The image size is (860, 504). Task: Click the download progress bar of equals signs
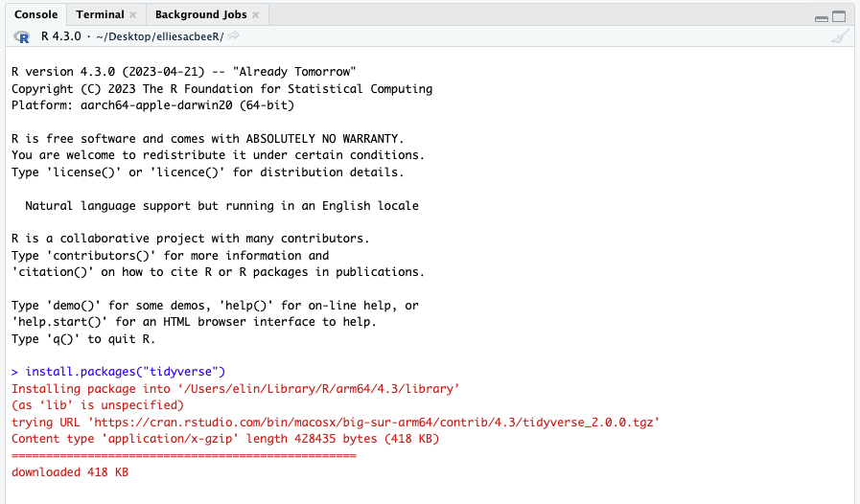[x=184, y=456]
